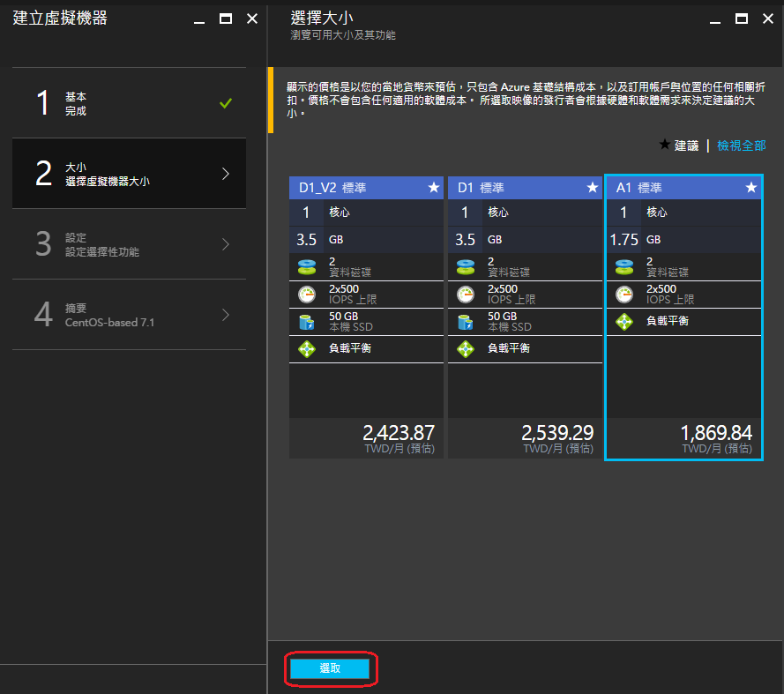Click the star icon on D1_V2 標準 card
This screenshot has width=784, height=694.
click(434, 188)
